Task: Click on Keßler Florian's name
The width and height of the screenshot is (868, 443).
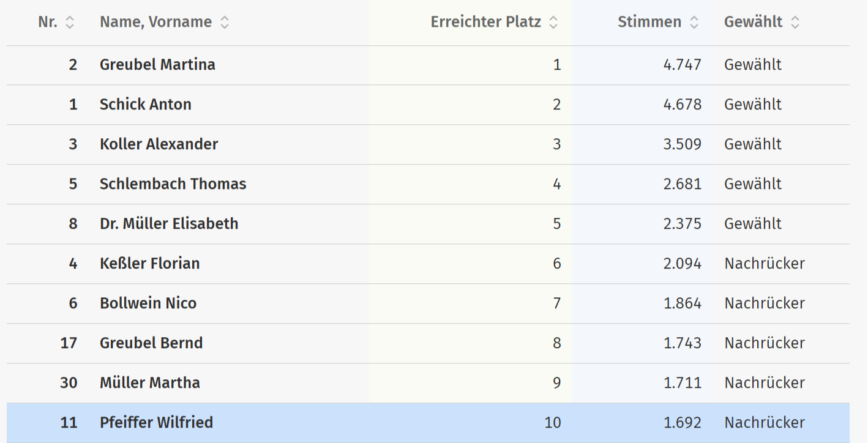Action: pos(149,264)
